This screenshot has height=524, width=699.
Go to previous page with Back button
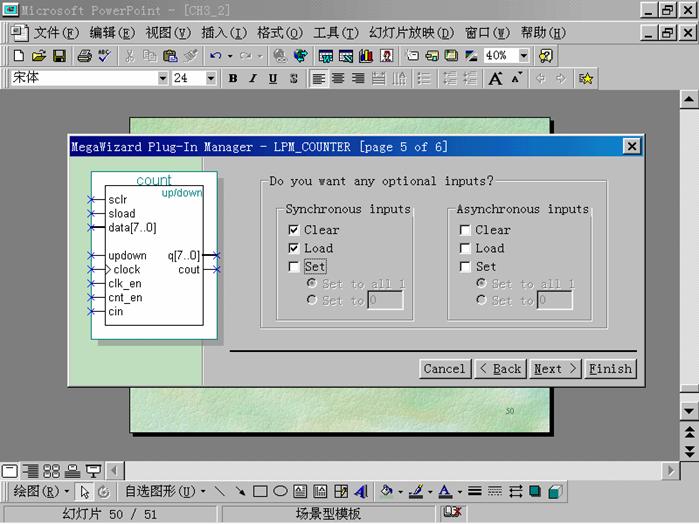click(x=500, y=369)
